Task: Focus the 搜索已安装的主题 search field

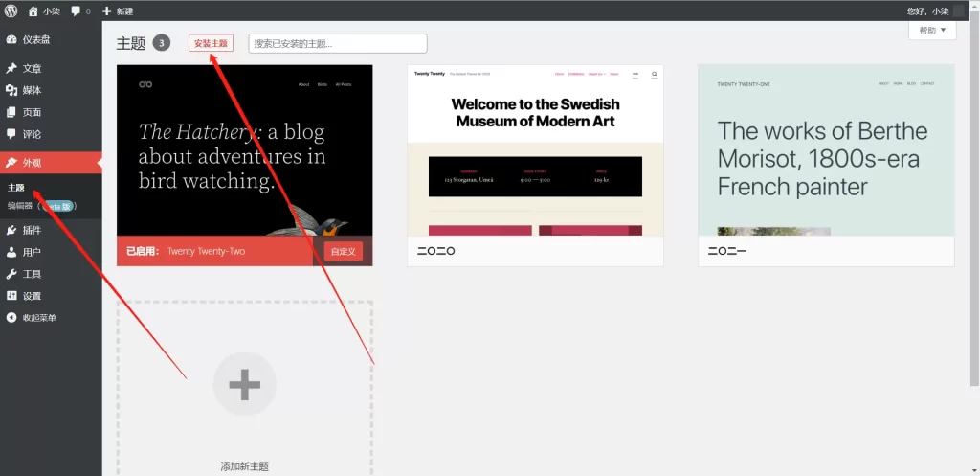Action: pyautogui.click(x=338, y=44)
